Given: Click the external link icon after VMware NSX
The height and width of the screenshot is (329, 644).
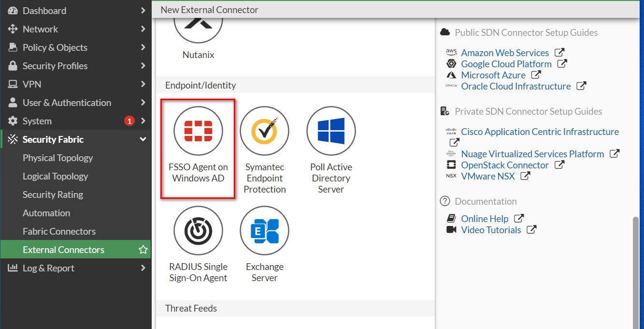Looking at the screenshot, I should [525, 176].
